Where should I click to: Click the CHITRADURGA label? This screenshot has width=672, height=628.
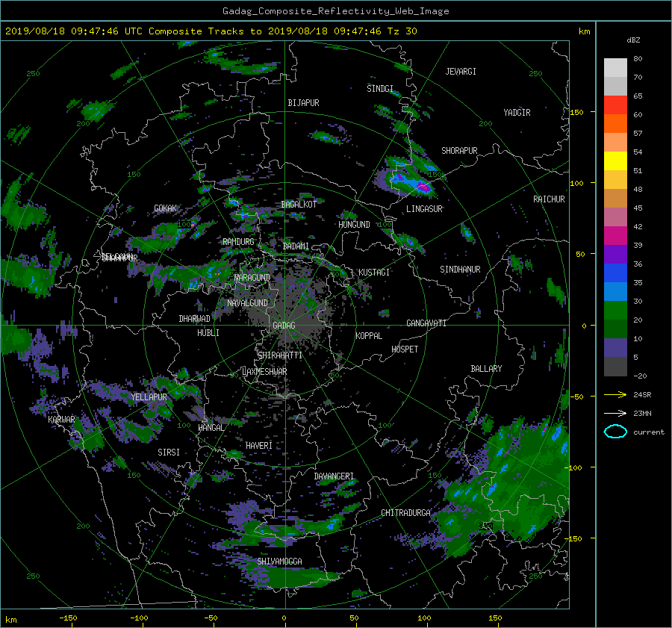[x=405, y=513]
